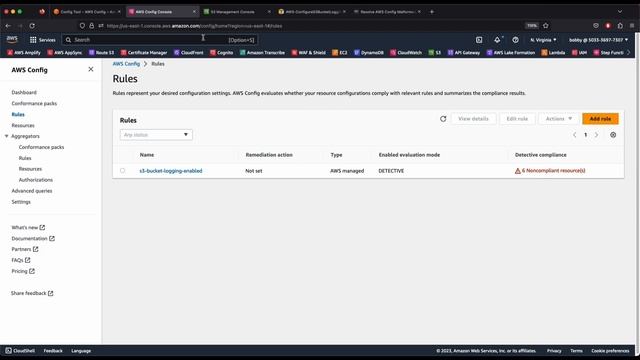Open table preferences gear
640x360 pixels.
[613, 135]
